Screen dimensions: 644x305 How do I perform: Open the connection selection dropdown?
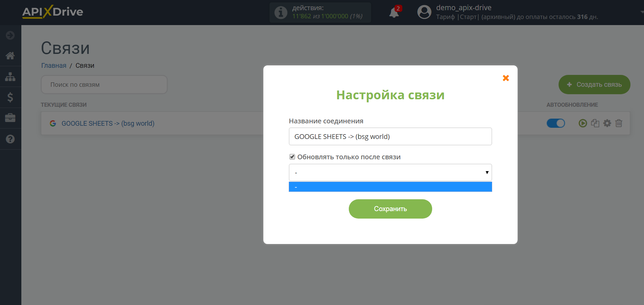(390, 172)
